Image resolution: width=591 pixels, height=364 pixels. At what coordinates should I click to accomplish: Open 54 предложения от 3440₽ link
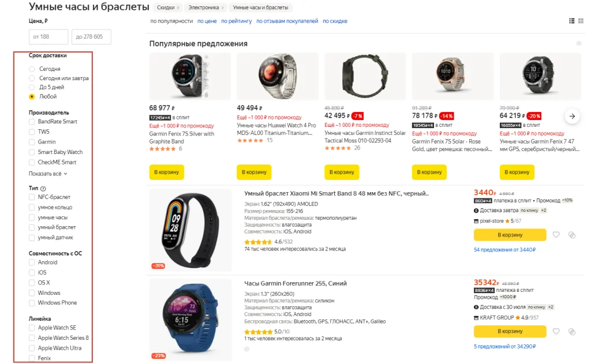[504, 250]
